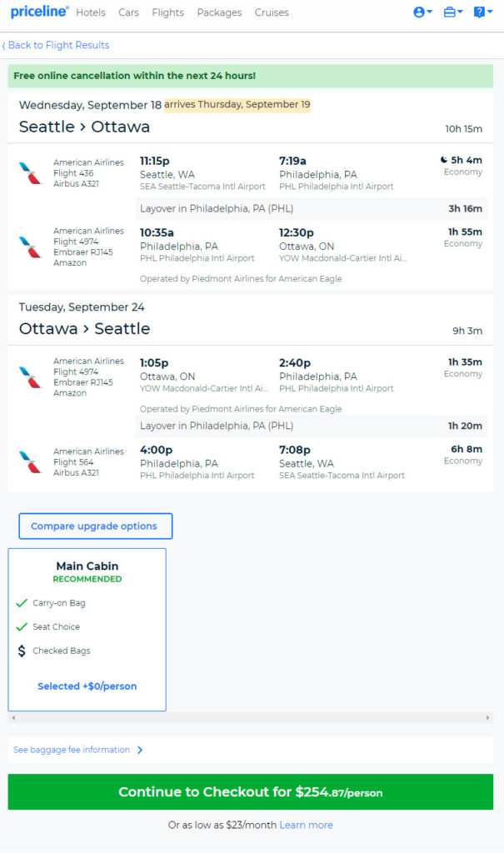The width and height of the screenshot is (504, 853).
Task: Click Continue to Checkout for $254.87 button
Action: click(x=251, y=792)
